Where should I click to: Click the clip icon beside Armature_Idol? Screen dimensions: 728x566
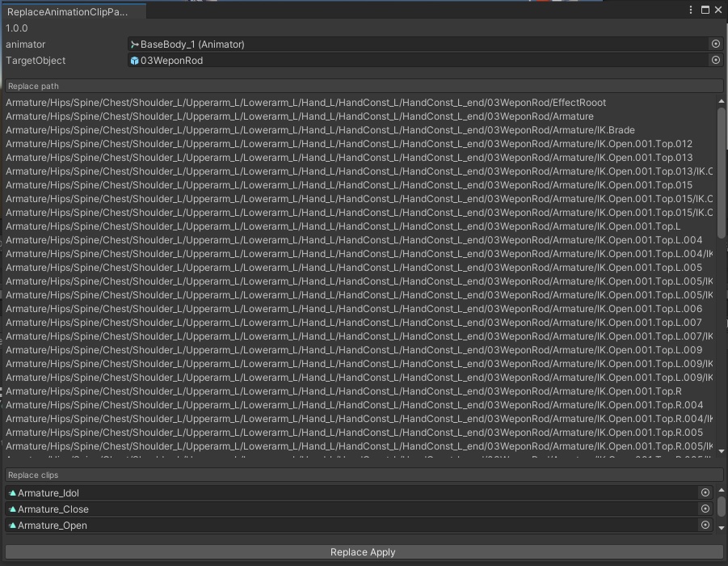click(11, 492)
